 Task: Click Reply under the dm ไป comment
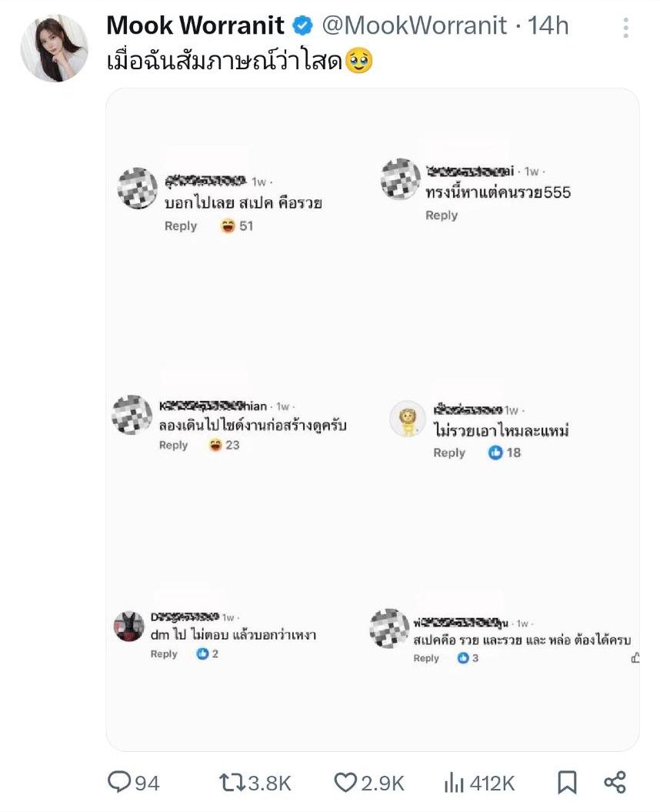[x=164, y=654]
